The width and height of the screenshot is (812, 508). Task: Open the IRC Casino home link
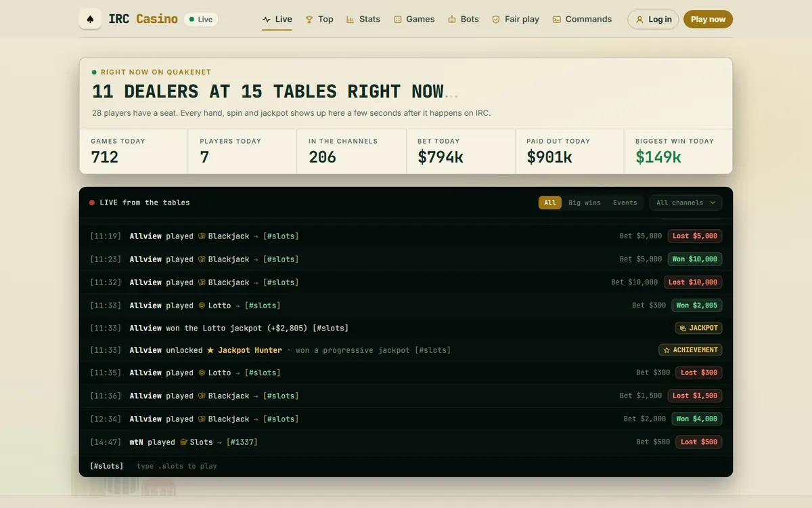[x=129, y=19]
